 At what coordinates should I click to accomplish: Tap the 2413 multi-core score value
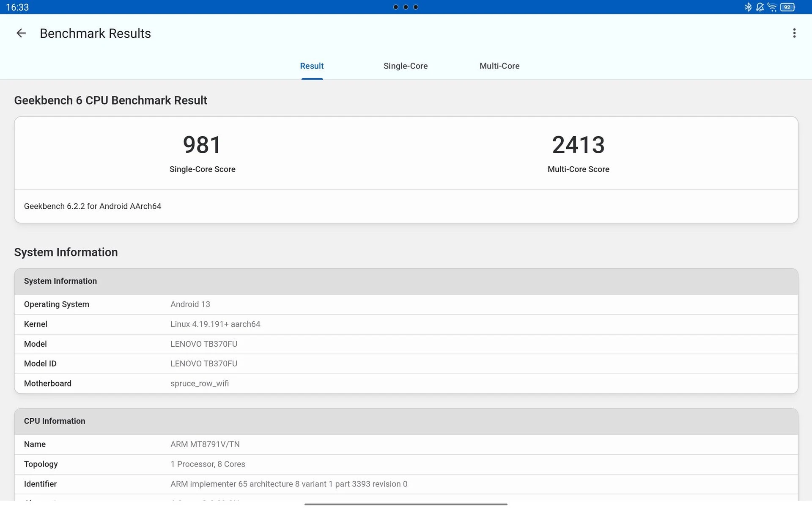coord(578,145)
